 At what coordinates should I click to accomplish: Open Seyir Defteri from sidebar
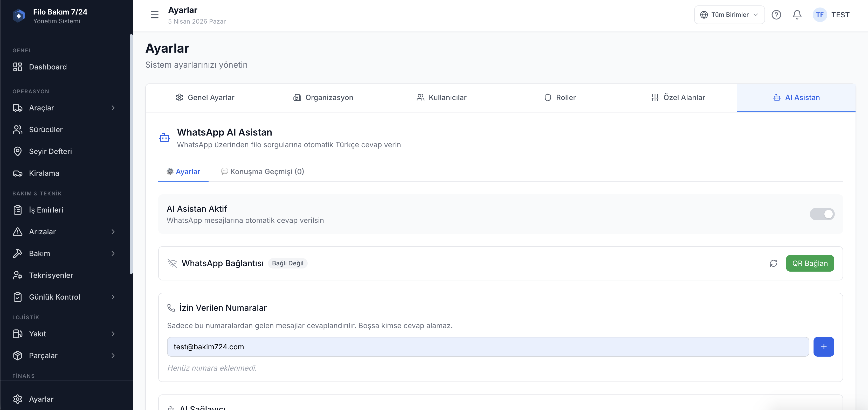coord(50,151)
